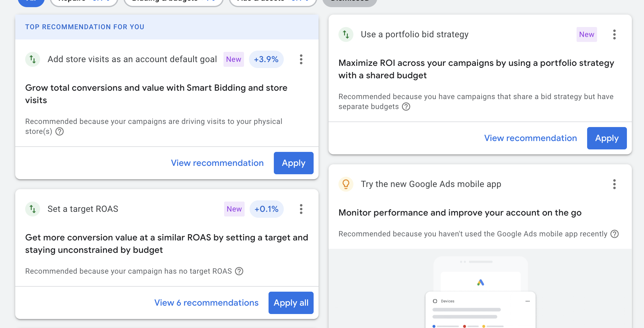
Task: Click the headline 'Monitor performance and improve your account on the go'
Action: (460, 213)
